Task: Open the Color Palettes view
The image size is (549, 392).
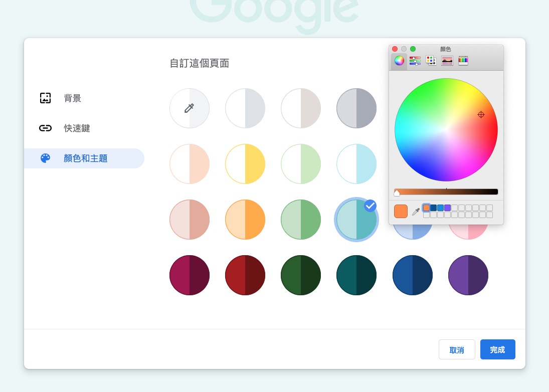Action: point(431,60)
